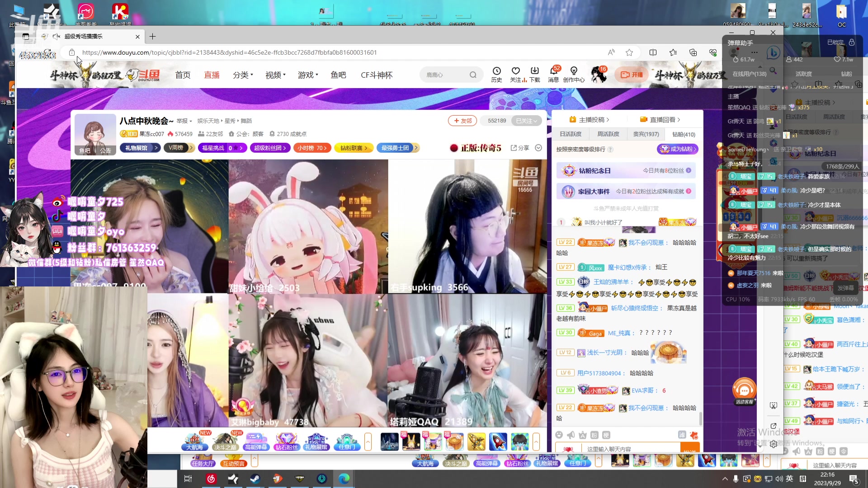Click the 下载 download icon
This screenshot has width=868, height=488.
click(x=535, y=74)
